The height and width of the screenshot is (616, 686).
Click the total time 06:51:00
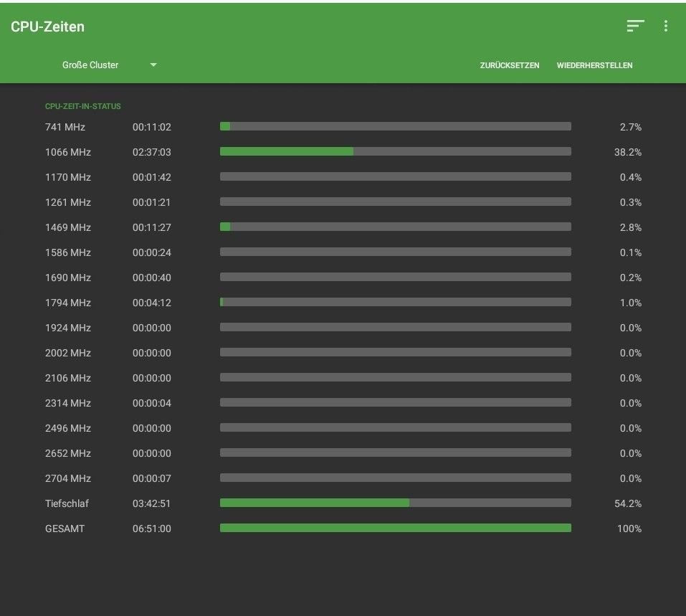tap(152, 529)
